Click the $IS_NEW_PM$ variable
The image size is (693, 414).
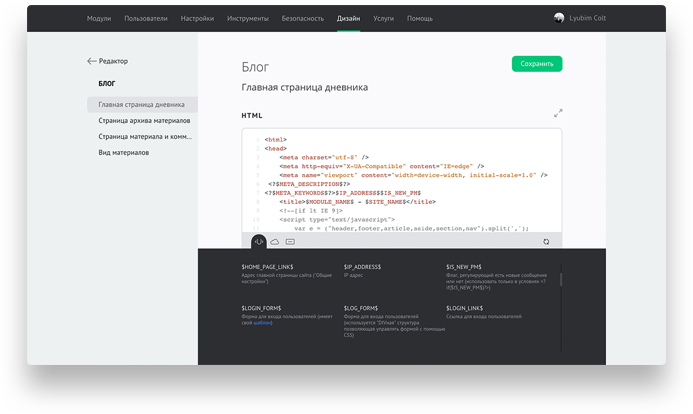pos(464,267)
